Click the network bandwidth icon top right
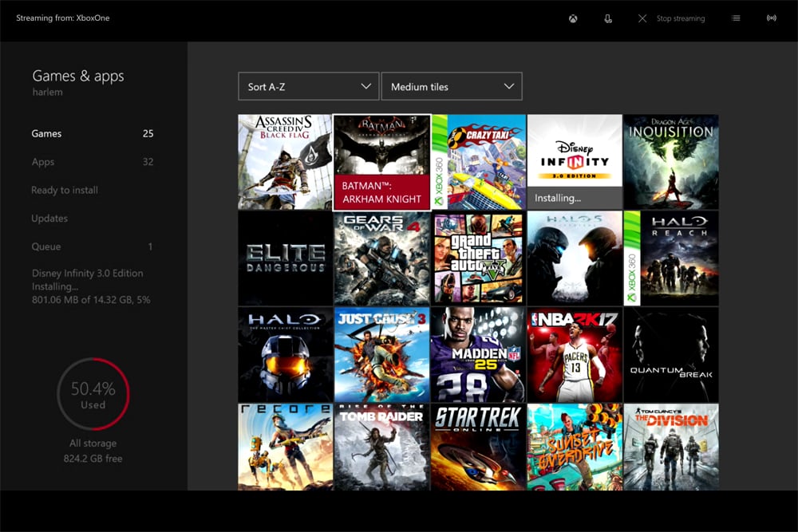 coord(772,18)
